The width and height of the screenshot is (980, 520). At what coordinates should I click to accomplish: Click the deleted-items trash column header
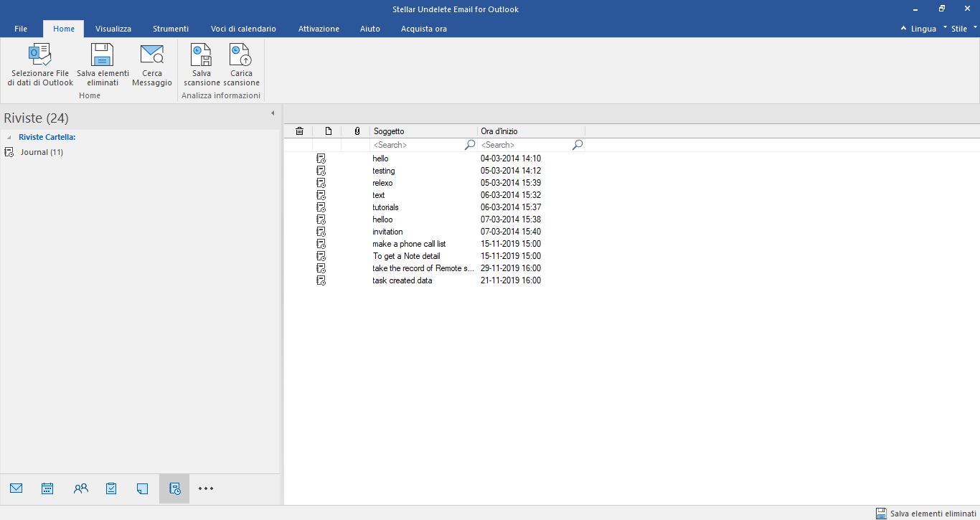pyautogui.click(x=300, y=131)
